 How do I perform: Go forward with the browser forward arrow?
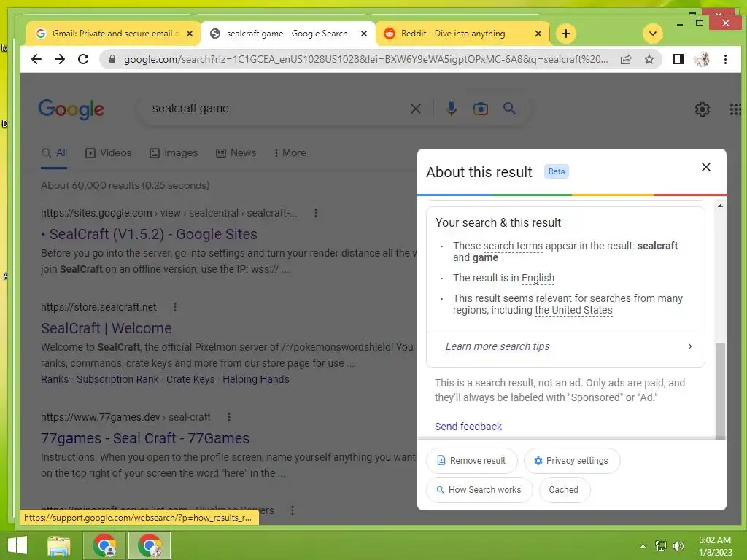[60, 59]
